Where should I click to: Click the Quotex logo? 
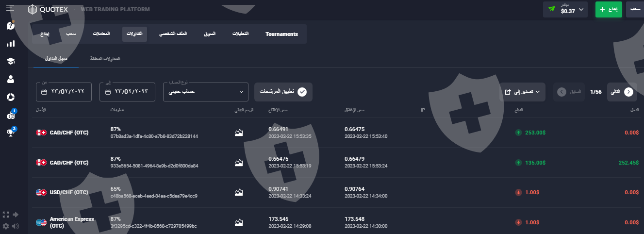47,9
